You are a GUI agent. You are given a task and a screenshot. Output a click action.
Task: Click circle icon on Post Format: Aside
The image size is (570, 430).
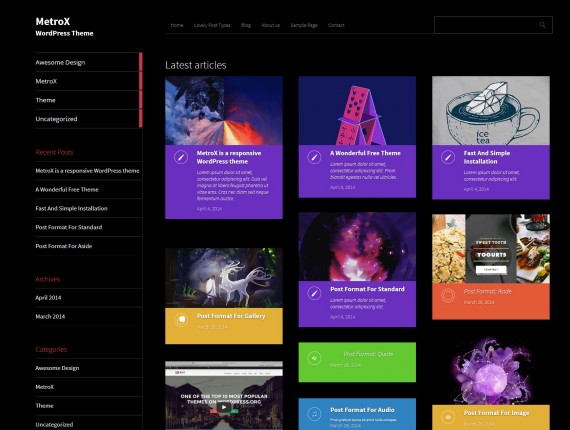click(x=448, y=295)
